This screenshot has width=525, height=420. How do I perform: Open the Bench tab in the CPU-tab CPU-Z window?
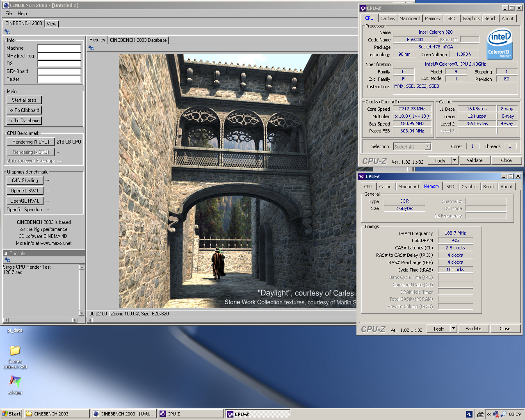(x=491, y=18)
